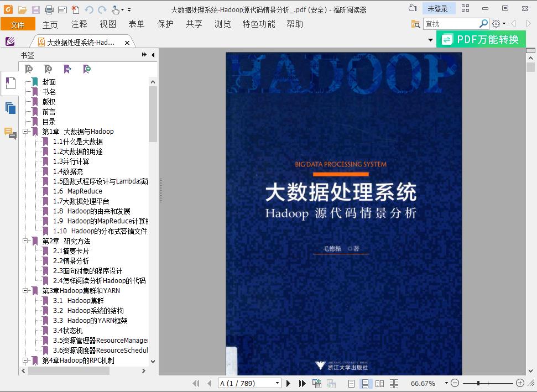Click the Foxit logo icon in title bar
Screen dimensions: 537x392
click(x=8, y=9)
